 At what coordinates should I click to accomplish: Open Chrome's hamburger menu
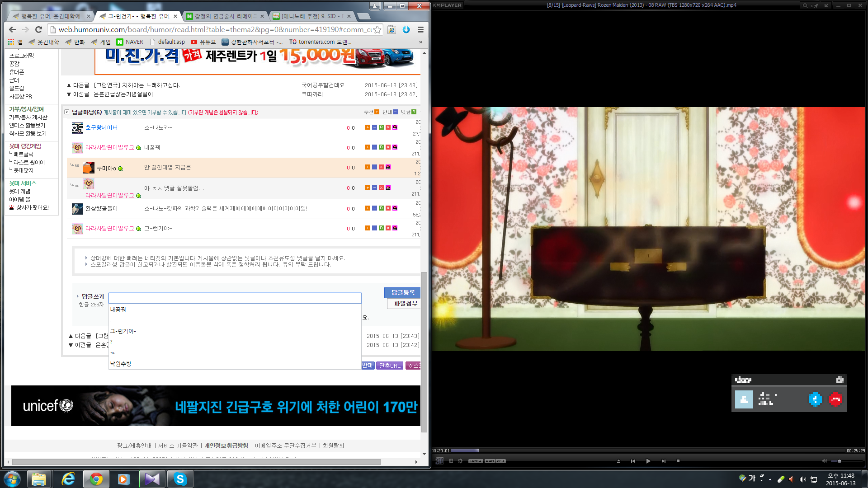tap(420, 29)
